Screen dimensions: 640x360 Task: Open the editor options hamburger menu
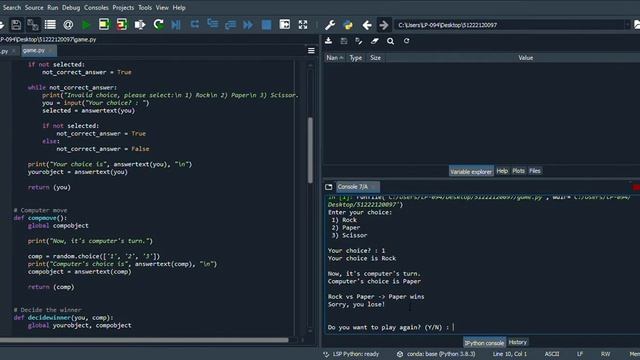(311, 51)
